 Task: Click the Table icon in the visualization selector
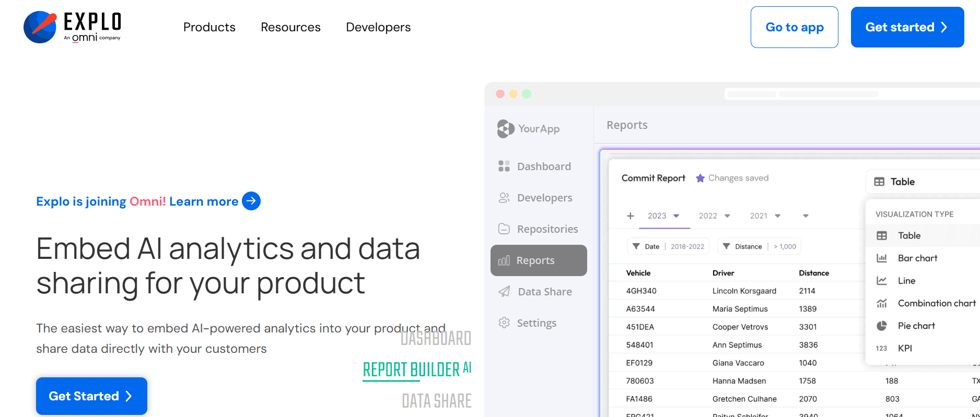coord(879,182)
